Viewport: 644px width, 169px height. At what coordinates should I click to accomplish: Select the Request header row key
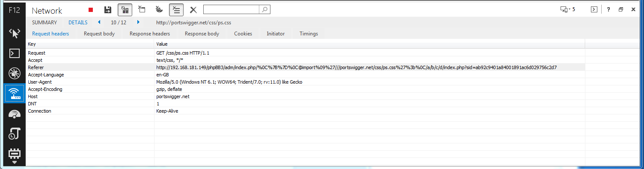[37, 53]
